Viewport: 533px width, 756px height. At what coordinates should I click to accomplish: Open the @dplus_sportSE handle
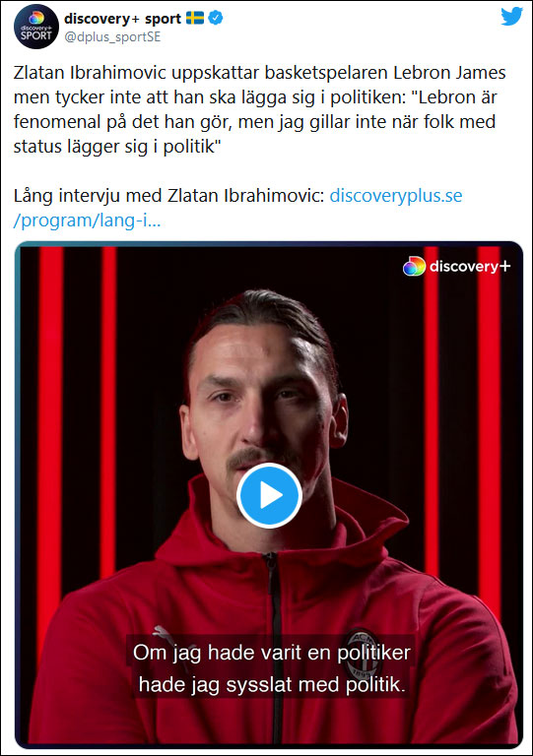pyautogui.click(x=112, y=37)
